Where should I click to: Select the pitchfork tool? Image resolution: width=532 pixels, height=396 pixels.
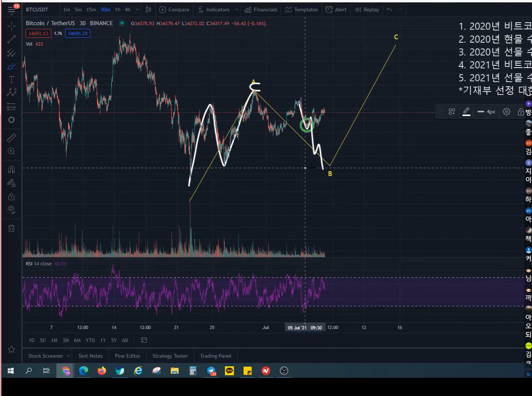[x=11, y=53]
